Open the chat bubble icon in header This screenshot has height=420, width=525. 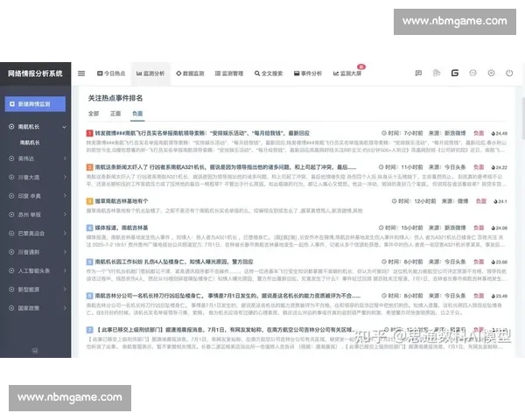(472, 73)
